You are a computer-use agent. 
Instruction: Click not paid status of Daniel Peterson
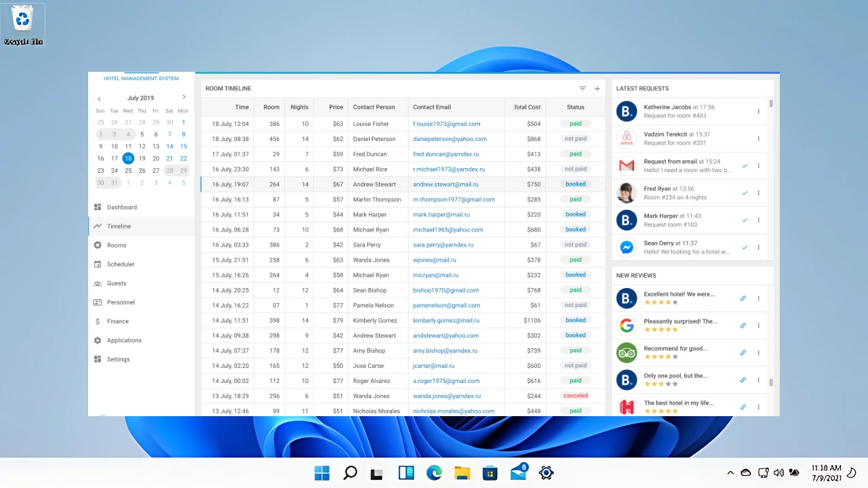[576, 139]
